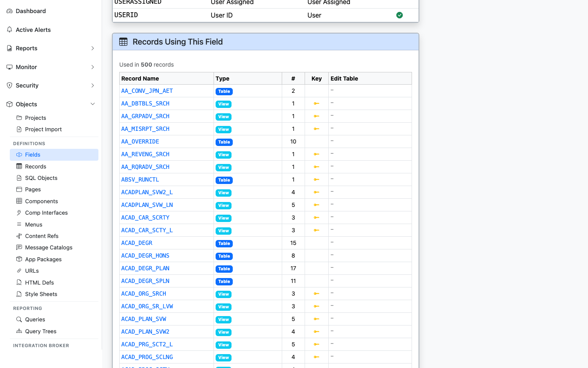The image size is (588, 368).
Task: Click the Records table icon
Action: point(19,166)
